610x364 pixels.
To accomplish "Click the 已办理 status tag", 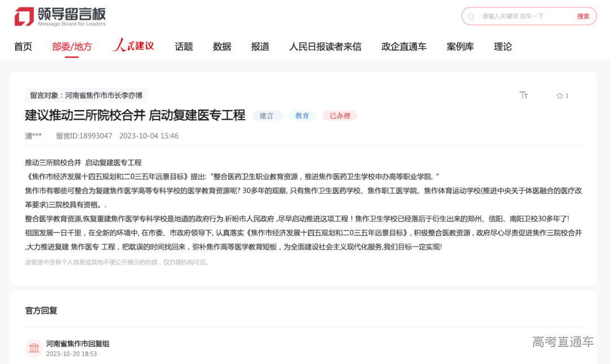I will coord(339,116).
